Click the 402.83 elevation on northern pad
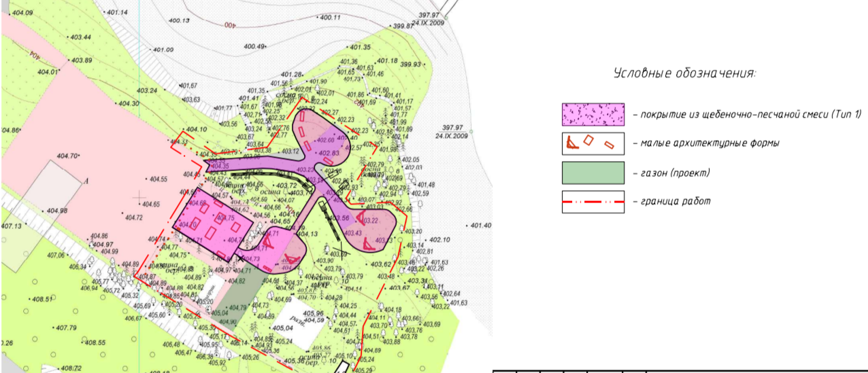 (330, 154)
